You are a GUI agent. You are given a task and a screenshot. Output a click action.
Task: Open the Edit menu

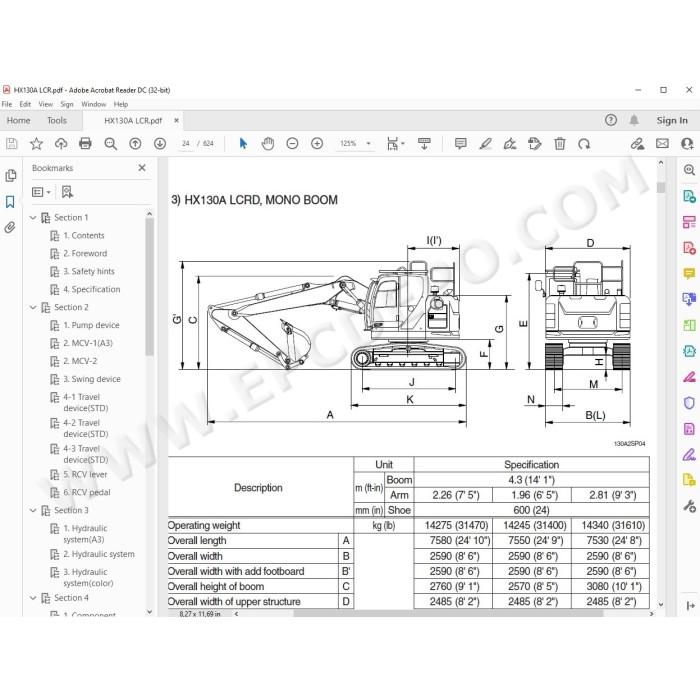pyautogui.click(x=25, y=104)
